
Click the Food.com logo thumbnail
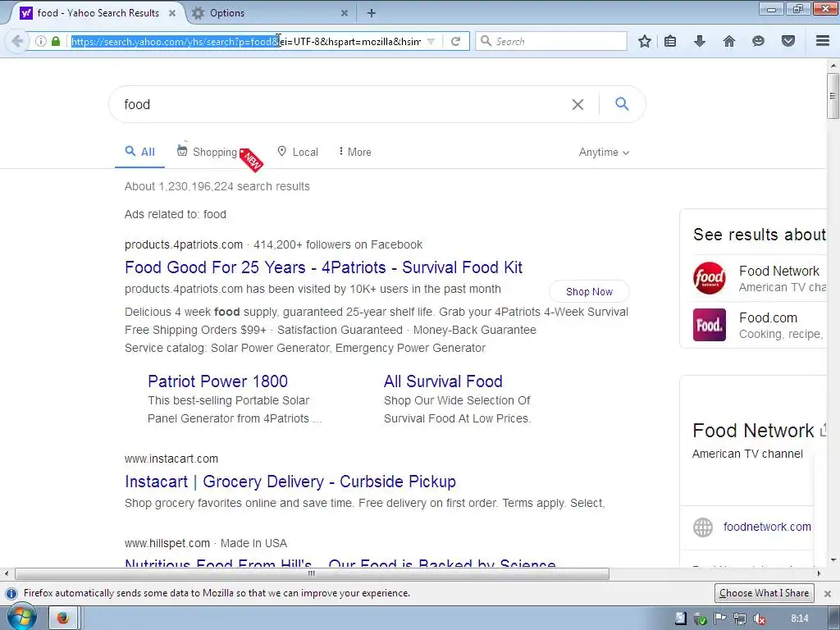(710, 325)
